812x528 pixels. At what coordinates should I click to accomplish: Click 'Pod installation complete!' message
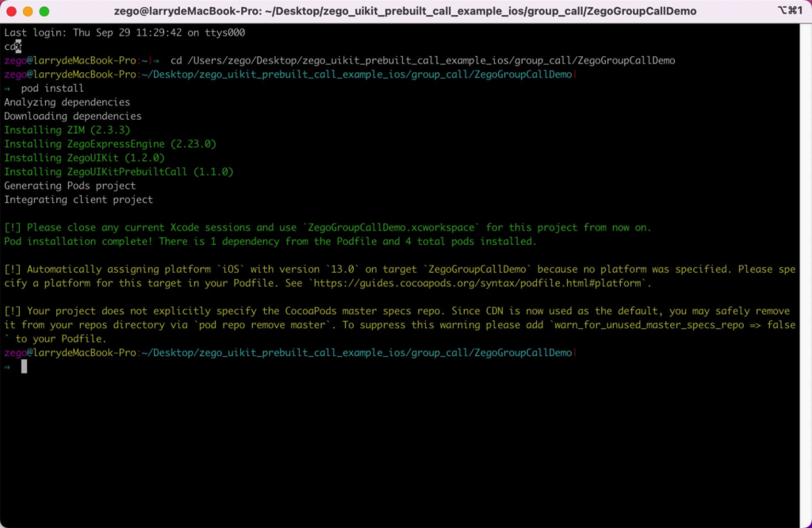pyautogui.click(x=79, y=242)
